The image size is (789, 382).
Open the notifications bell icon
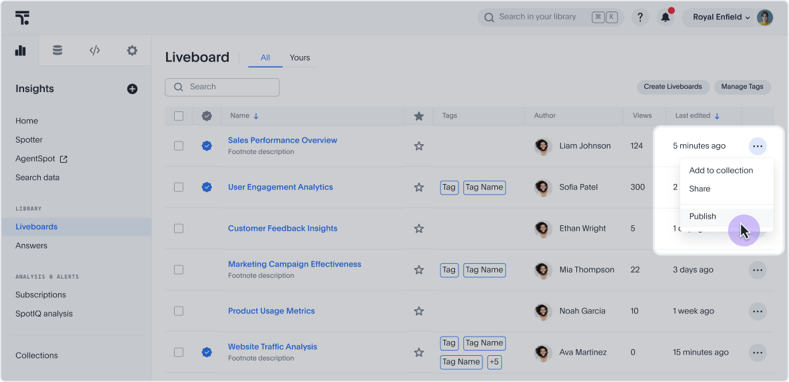[665, 18]
